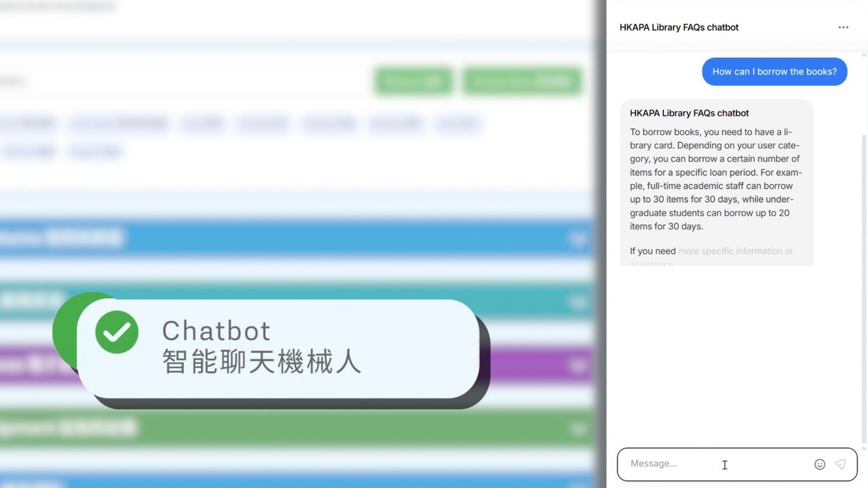Expand the green accordion section chevron
Image resolution: width=868 pixels, height=488 pixels.
pos(578,428)
